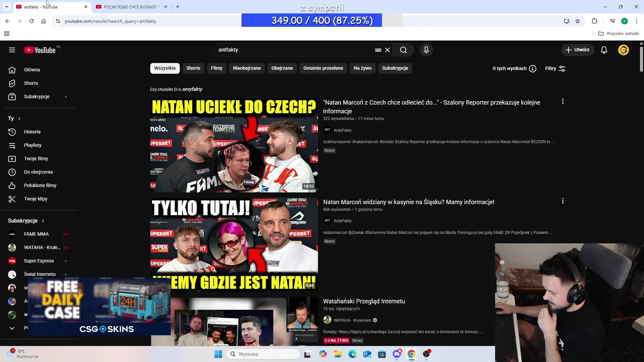Open AntyFakty channel under second video
The width and height of the screenshot is (644, 362).
[x=343, y=221]
